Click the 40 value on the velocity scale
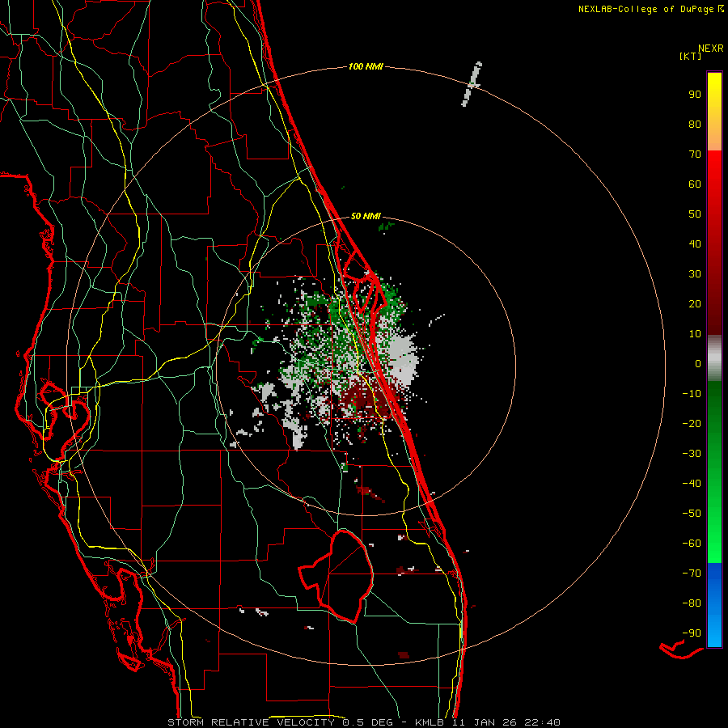Viewport: 728px width, 728px height. pyautogui.click(x=695, y=243)
